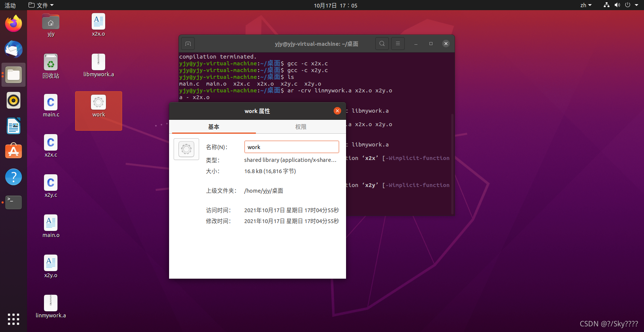Click the file icon in the properties dialog
The image size is (644, 332).
tap(186, 149)
